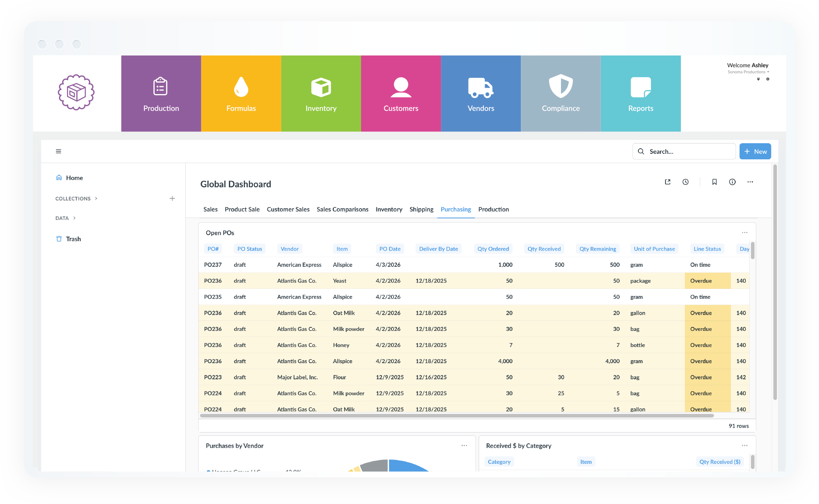Click Overdue status in Honey row

(701, 345)
